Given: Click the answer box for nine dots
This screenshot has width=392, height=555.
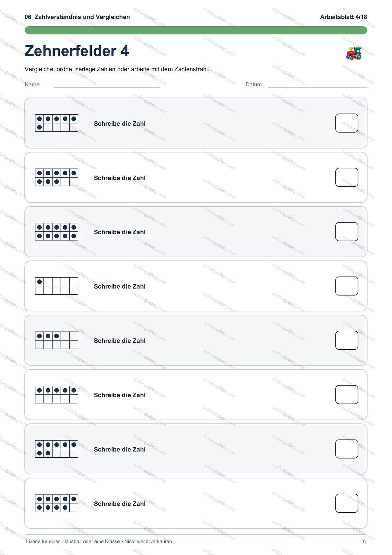Looking at the screenshot, I should [347, 503].
